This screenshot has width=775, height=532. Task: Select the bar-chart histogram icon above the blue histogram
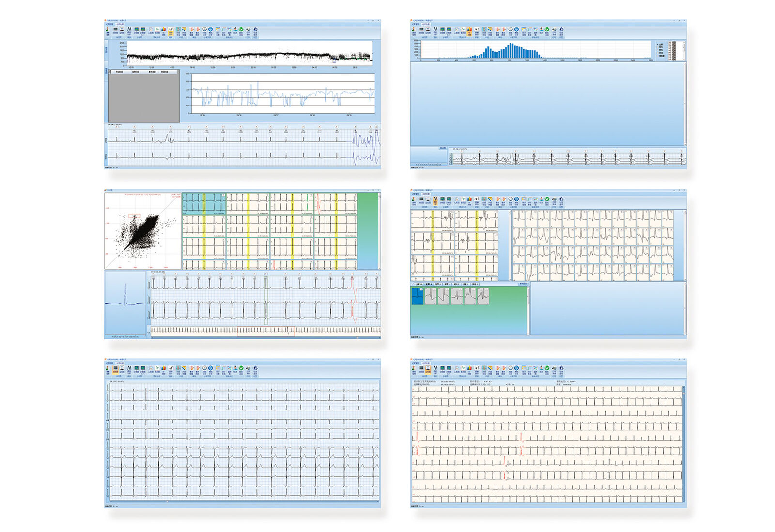point(469,30)
